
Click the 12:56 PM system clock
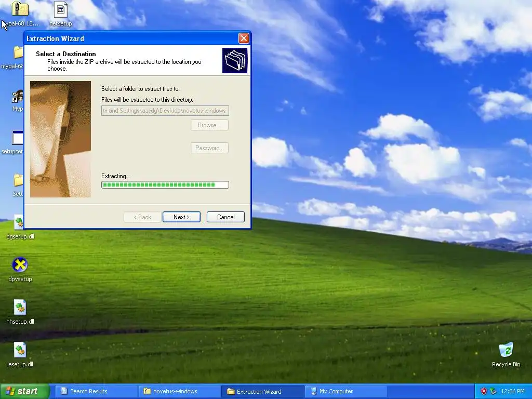[x=512, y=391]
